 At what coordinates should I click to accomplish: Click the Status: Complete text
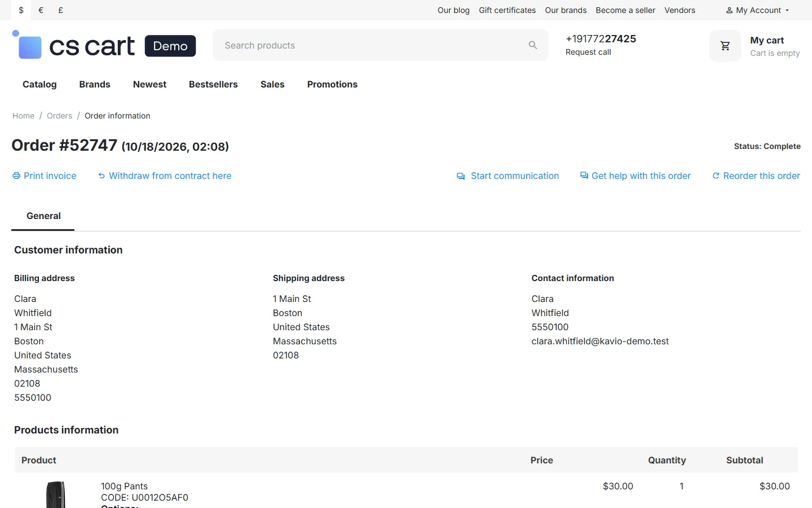(767, 146)
